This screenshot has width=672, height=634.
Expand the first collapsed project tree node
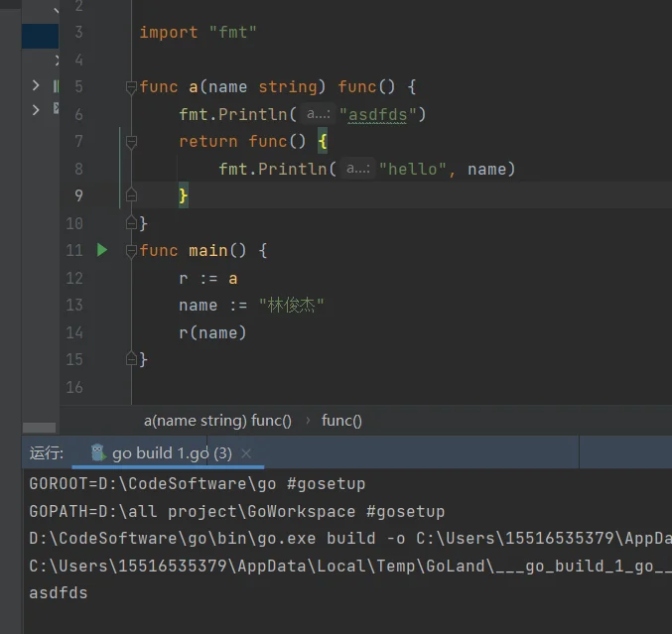[36, 85]
